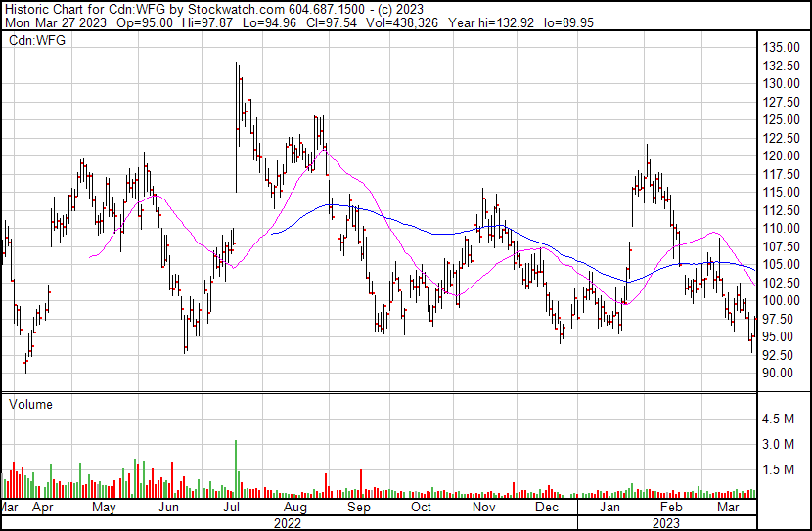Viewport: 812px width, 531px height.
Task: Click the Jul month marker on the time axis
Action: click(233, 509)
